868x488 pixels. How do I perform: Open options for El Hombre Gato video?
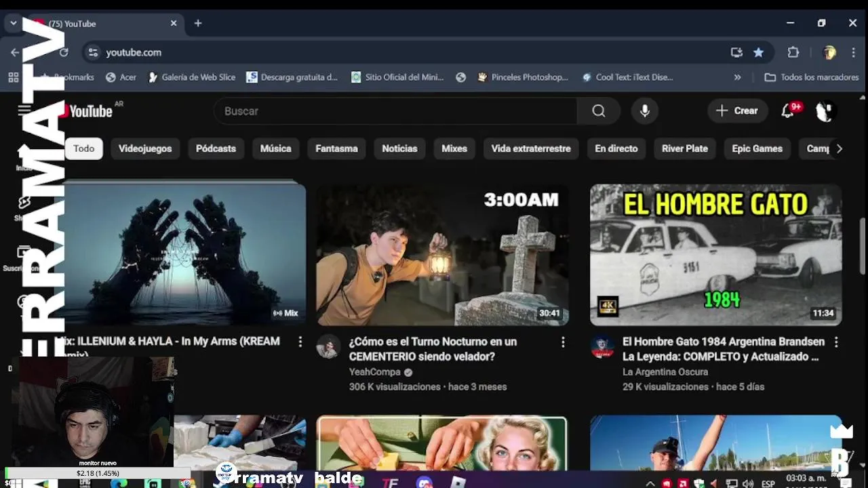[x=835, y=342]
